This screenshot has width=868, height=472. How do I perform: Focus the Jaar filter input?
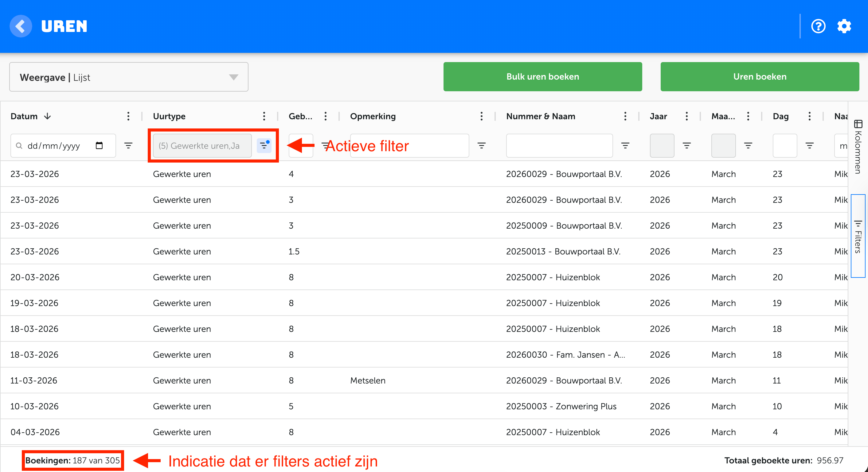tap(662, 145)
